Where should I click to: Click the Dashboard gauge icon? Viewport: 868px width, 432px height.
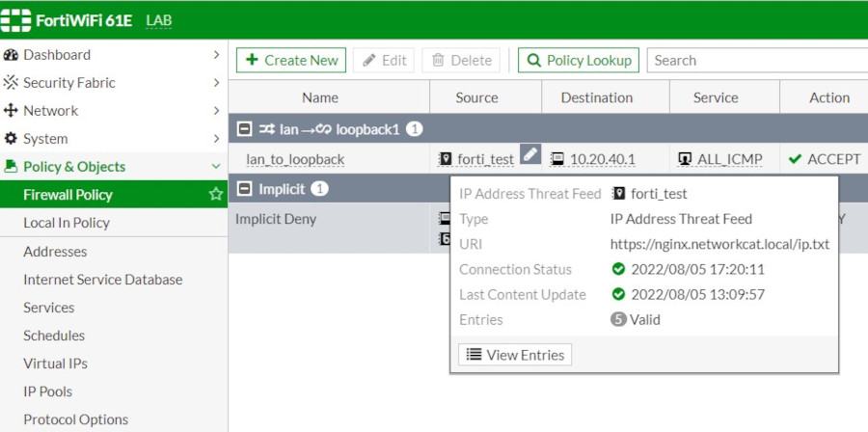(11, 55)
